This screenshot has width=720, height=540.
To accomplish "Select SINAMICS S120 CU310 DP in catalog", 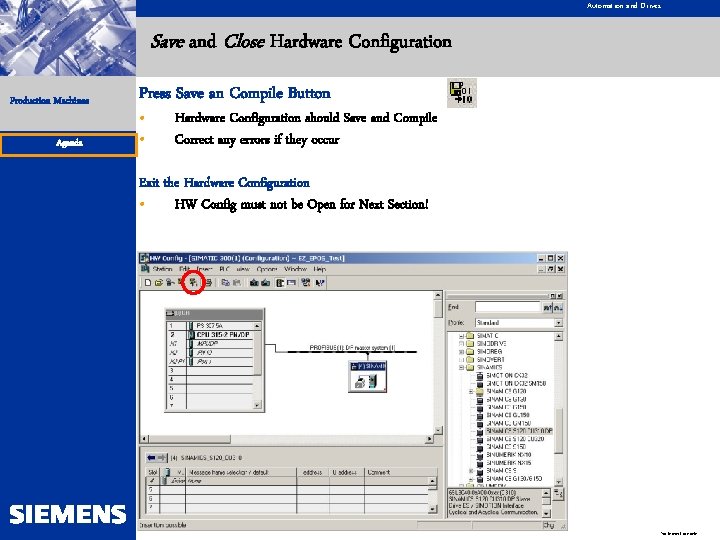I will [519, 431].
